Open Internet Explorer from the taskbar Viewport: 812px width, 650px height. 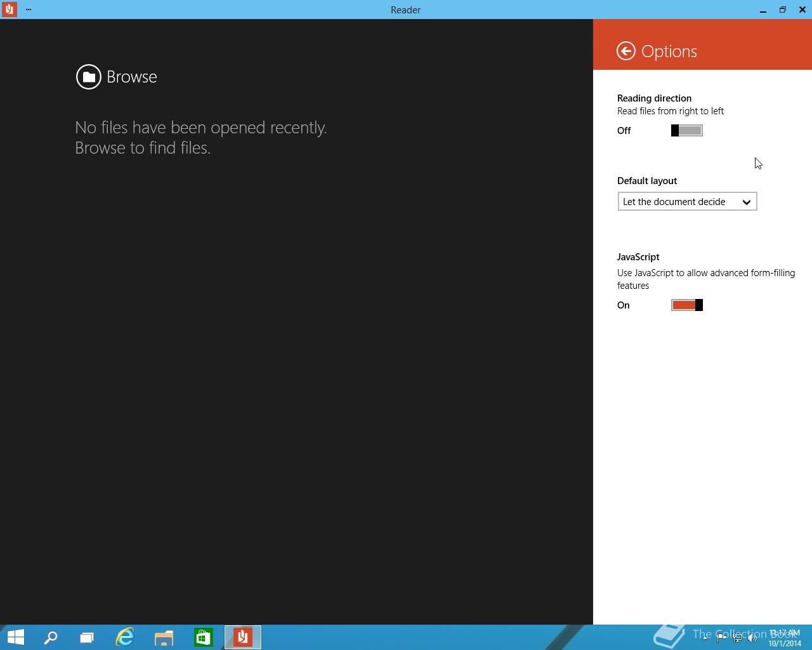(x=125, y=637)
